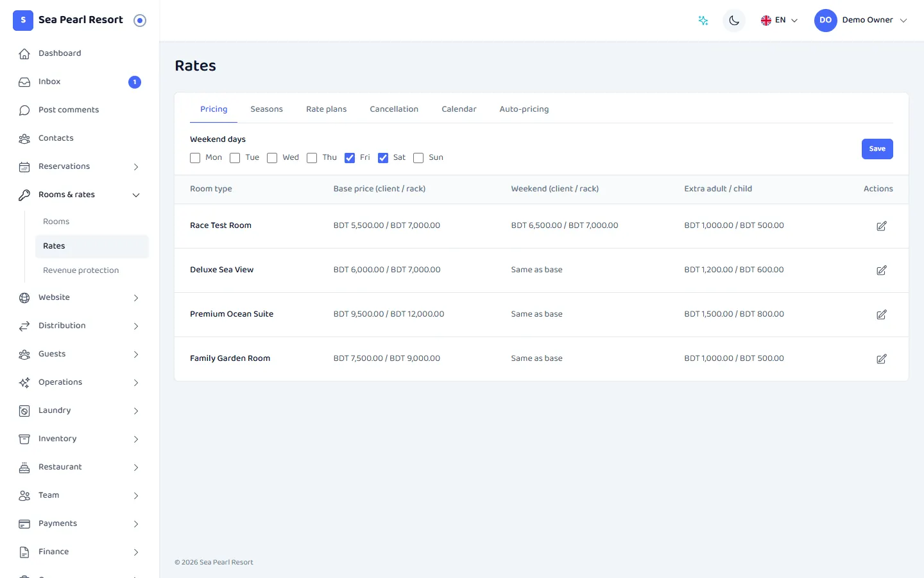Switch to the Seasons tab
Image resolution: width=924 pixels, height=578 pixels.
(x=266, y=109)
